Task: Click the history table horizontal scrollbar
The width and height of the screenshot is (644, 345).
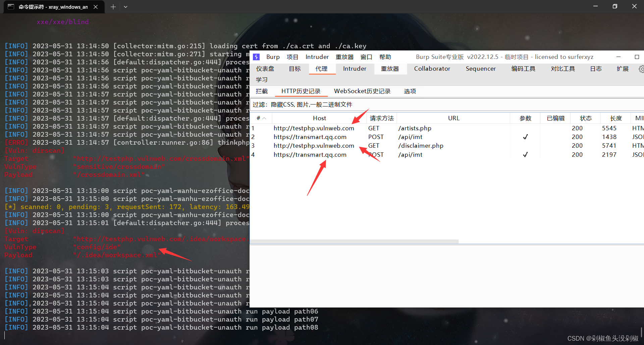Action: pyautogui.click(x=354, y=241)
